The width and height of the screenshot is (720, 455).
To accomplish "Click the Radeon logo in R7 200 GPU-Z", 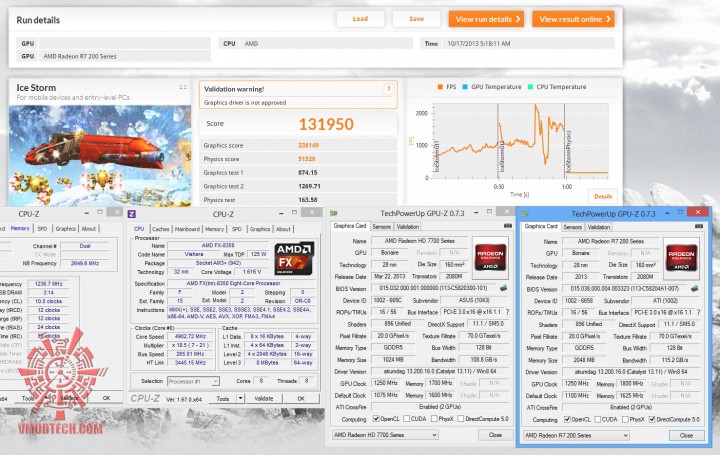I will [681, 258].
